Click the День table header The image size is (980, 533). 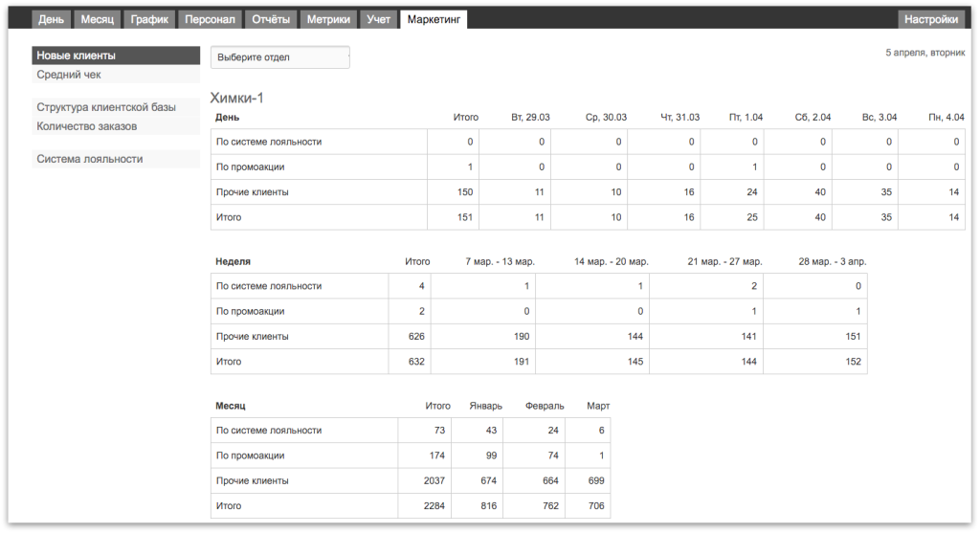point(227,117)
